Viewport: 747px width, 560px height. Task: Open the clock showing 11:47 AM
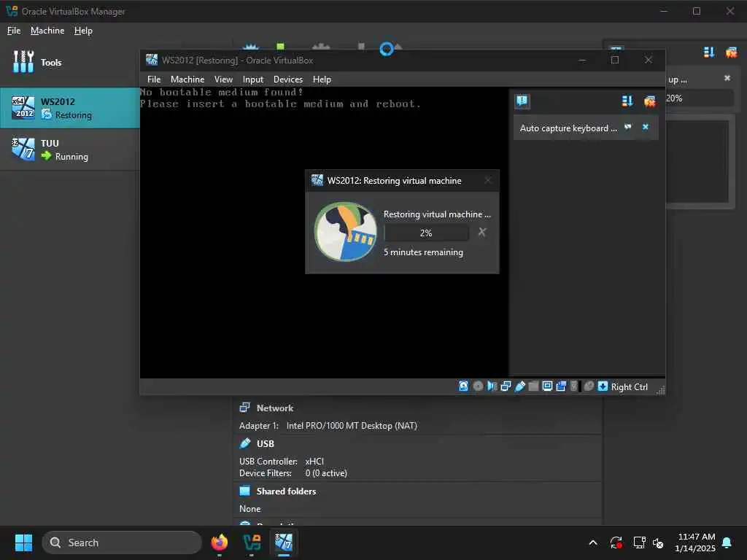tap(695, 542)
